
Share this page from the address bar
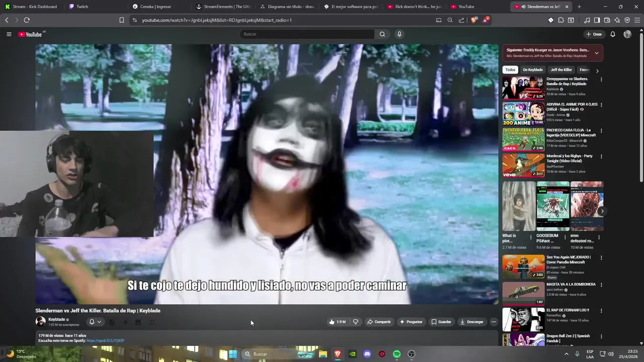pyautogui.click(x=461, y=20)
